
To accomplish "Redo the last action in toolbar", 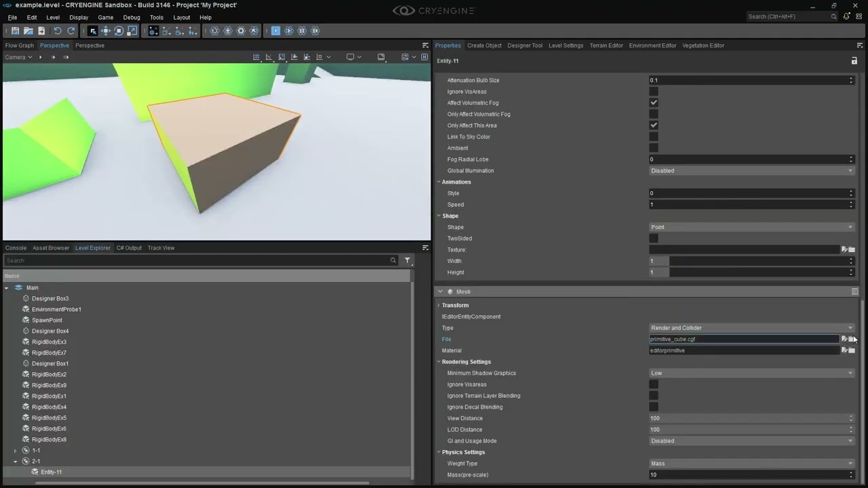I will coord(71,30).
